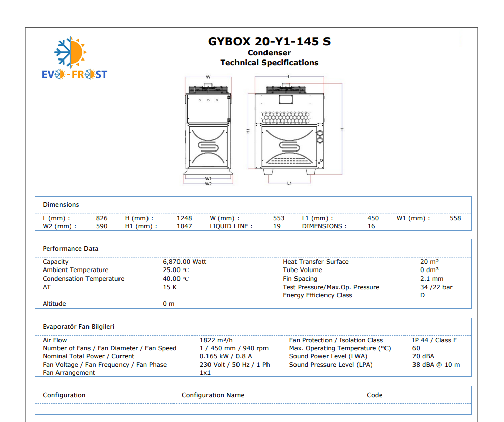The width and height of the screenshot is (504, 422).
Task: Click the Ambient Temperature label
Action: (x=76, y=270)
